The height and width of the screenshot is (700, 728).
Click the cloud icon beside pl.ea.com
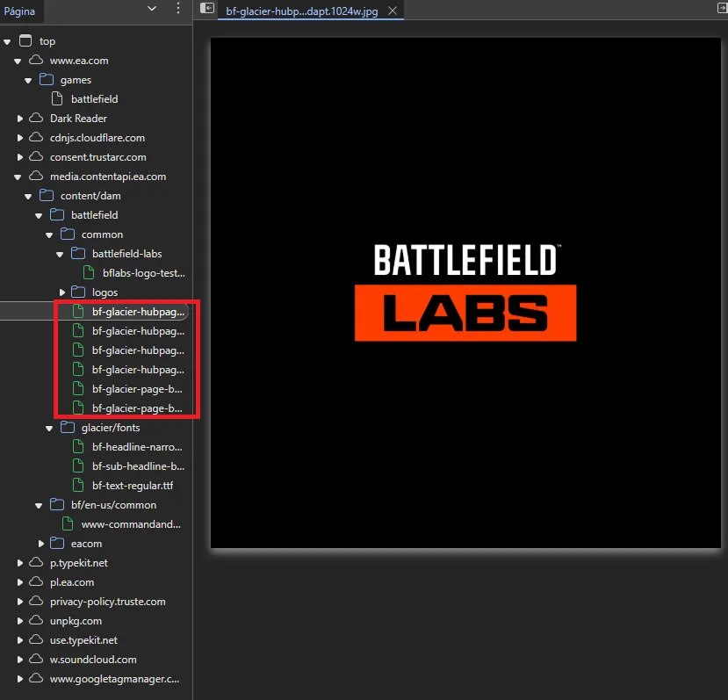pos(36,581)
